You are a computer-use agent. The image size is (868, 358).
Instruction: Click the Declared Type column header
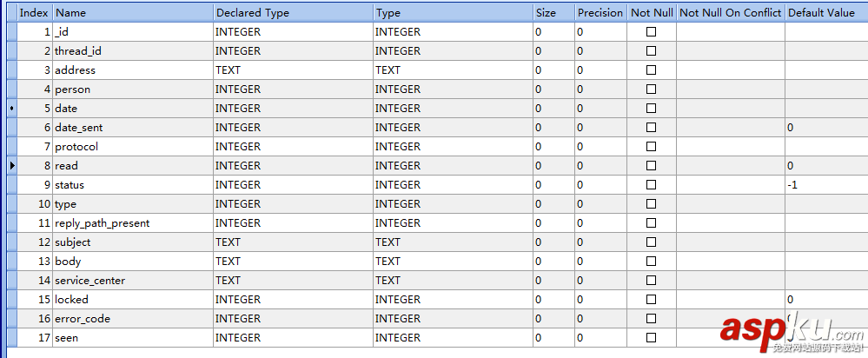click(x=293, y=13)
